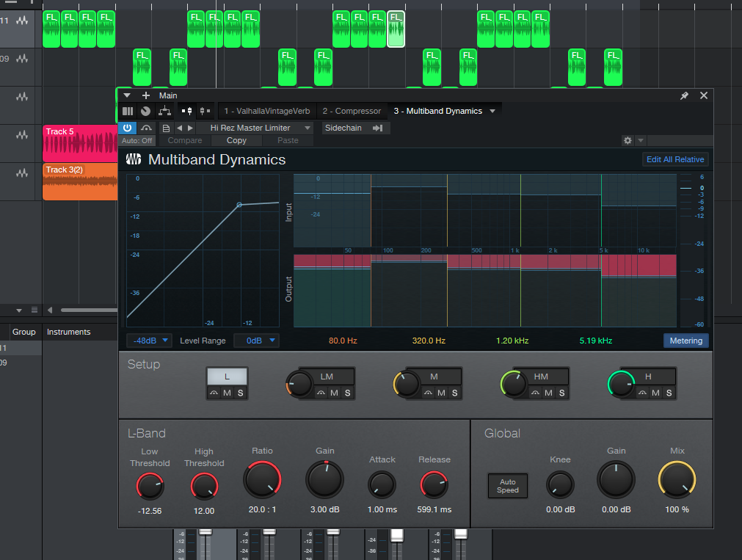Screen dimensions: 742x560
Task: Open the preset file icon menu
Action: [166, 128]
